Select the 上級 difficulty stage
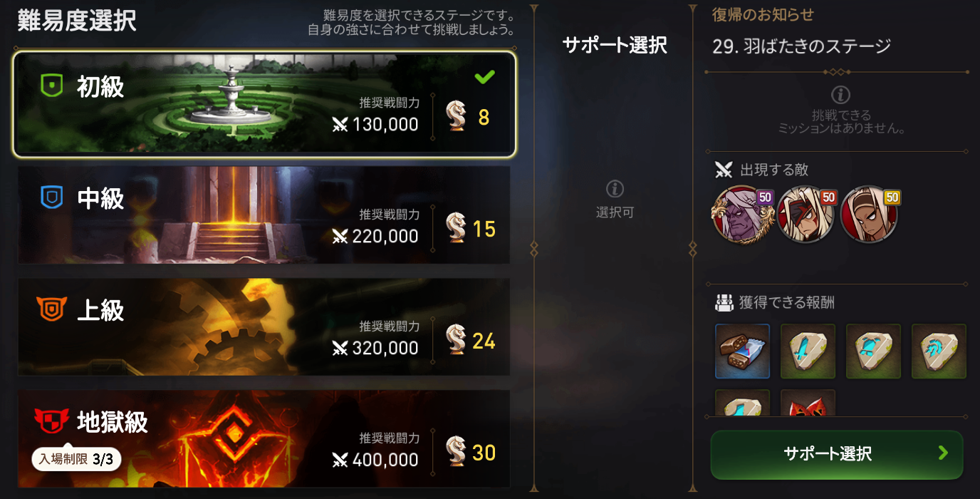Viewport: 980px width, 499px height. pos(264,327)
